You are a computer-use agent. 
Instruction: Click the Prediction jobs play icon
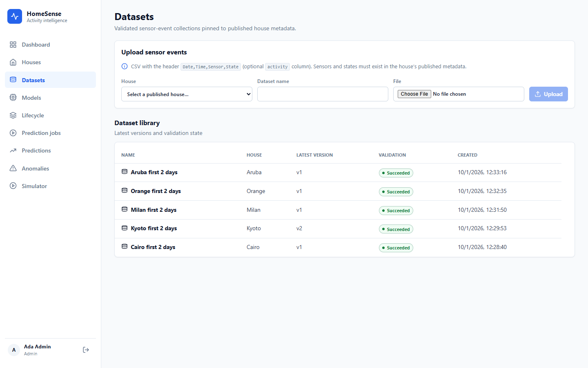click(x=13, y=133)
